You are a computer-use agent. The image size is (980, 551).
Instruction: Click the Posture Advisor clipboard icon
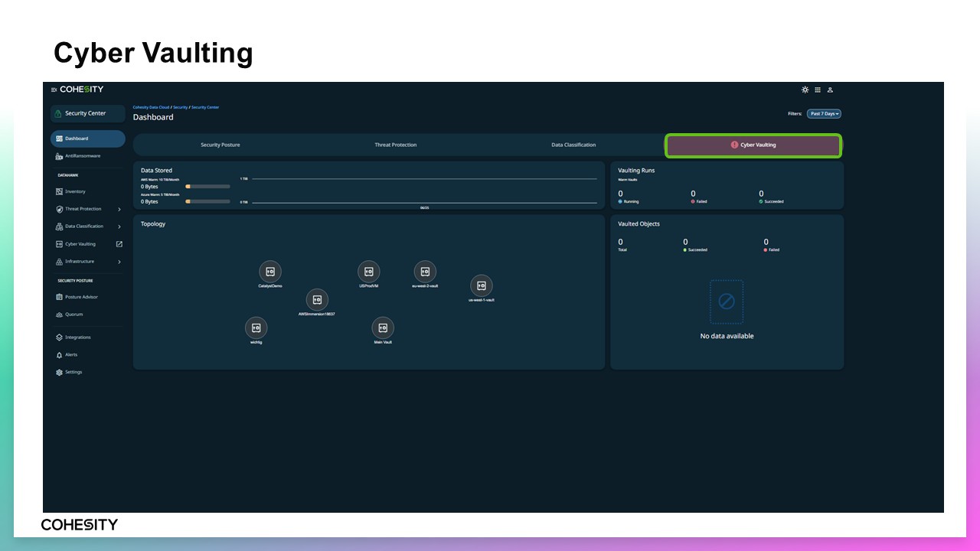[x=59, y=297]
